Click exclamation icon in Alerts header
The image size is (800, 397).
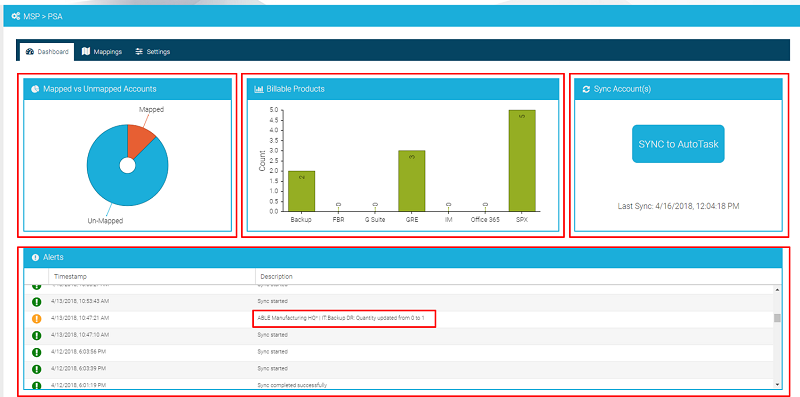coord(35,258)
